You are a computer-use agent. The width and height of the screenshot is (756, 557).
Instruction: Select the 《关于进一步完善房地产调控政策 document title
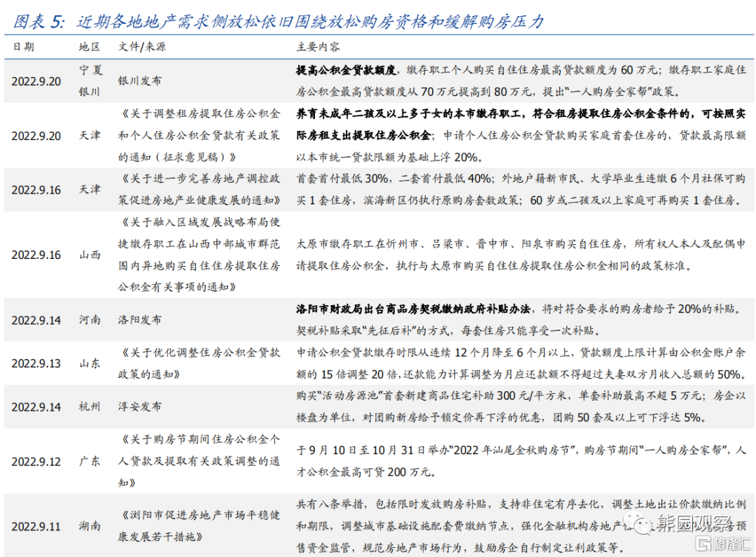(199, 190)
